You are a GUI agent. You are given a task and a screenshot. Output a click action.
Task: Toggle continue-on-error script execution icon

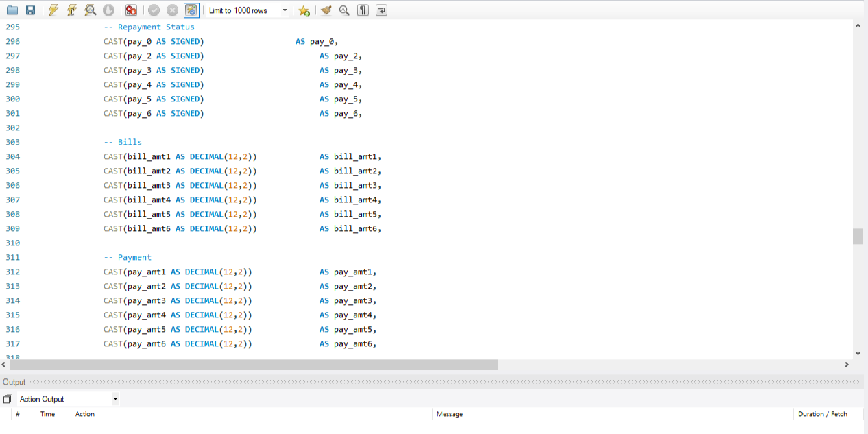131,10
